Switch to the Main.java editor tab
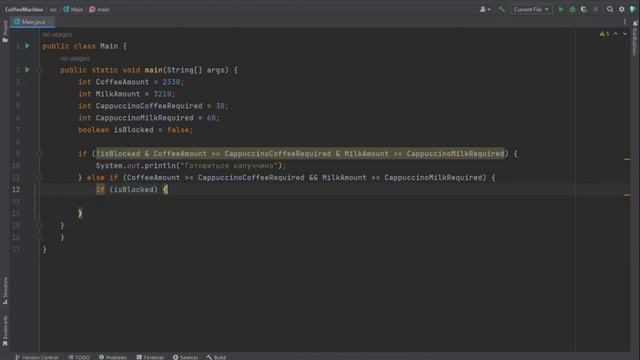 click(x=32, y=22)
